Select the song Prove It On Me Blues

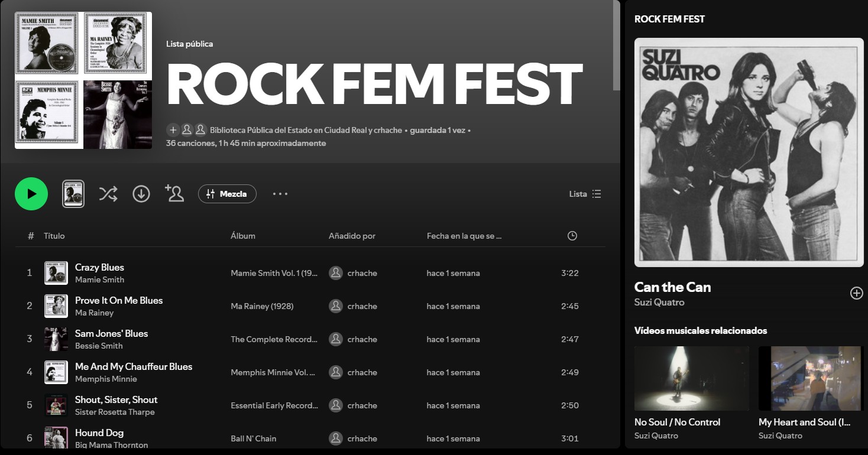[119, 300]
